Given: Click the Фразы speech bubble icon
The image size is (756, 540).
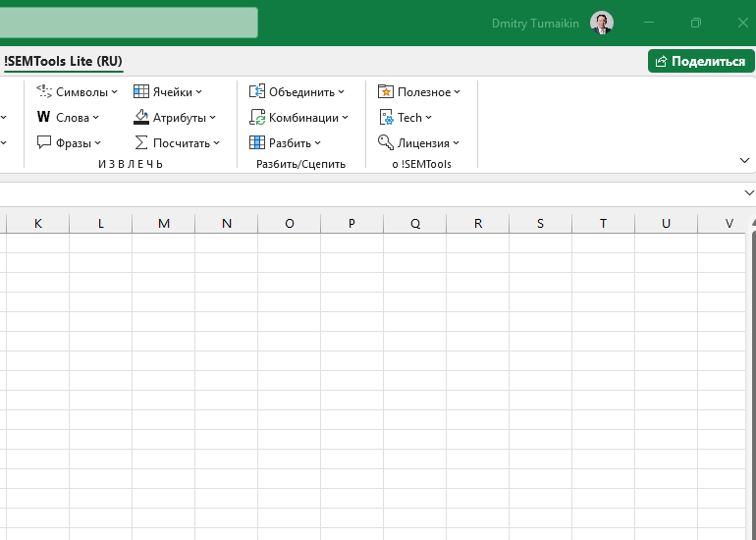Looking at the screenshot, I should point(44,142).
